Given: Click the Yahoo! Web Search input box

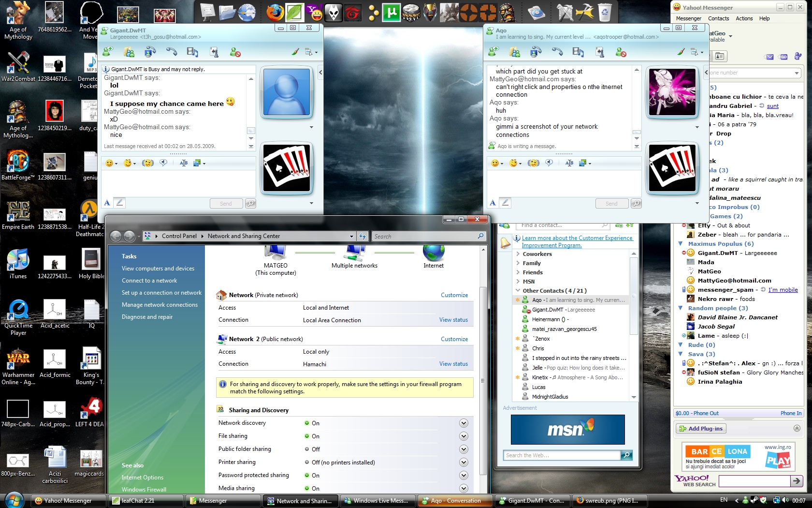Looking at the screenshot, I should [x=754, y=481].
